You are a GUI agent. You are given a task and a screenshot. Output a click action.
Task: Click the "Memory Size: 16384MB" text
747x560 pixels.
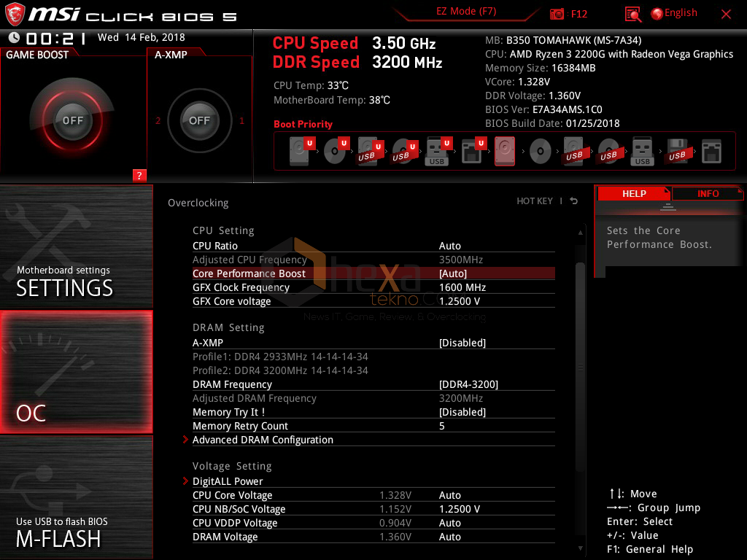541,68
